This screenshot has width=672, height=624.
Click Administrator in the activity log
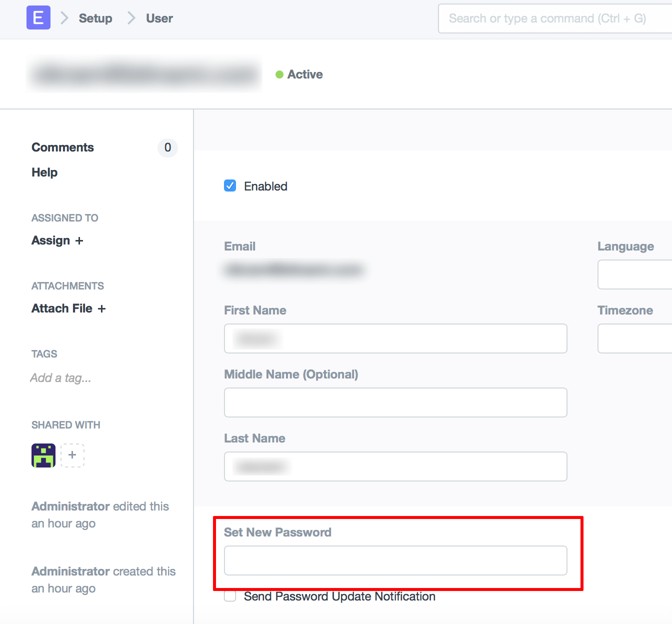click(x=70, y=506)
